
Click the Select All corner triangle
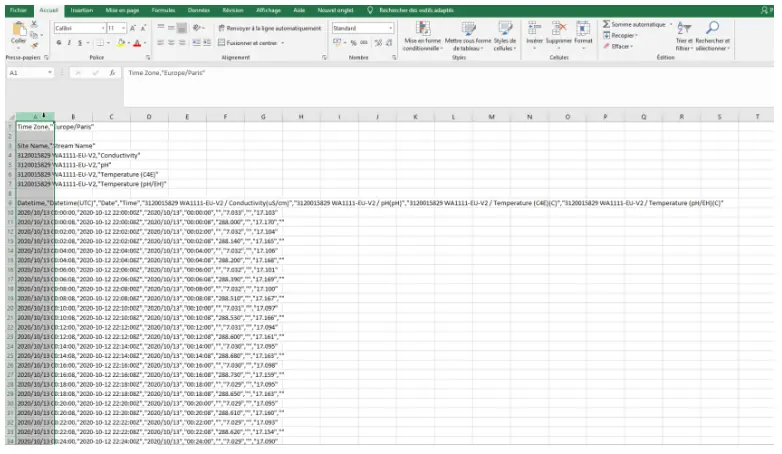(11, 117)
